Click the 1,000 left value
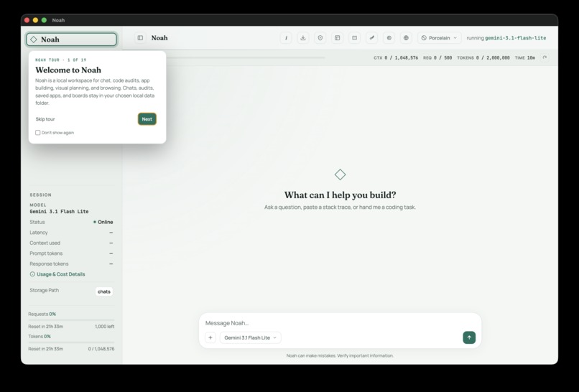 tap(104, 326)
